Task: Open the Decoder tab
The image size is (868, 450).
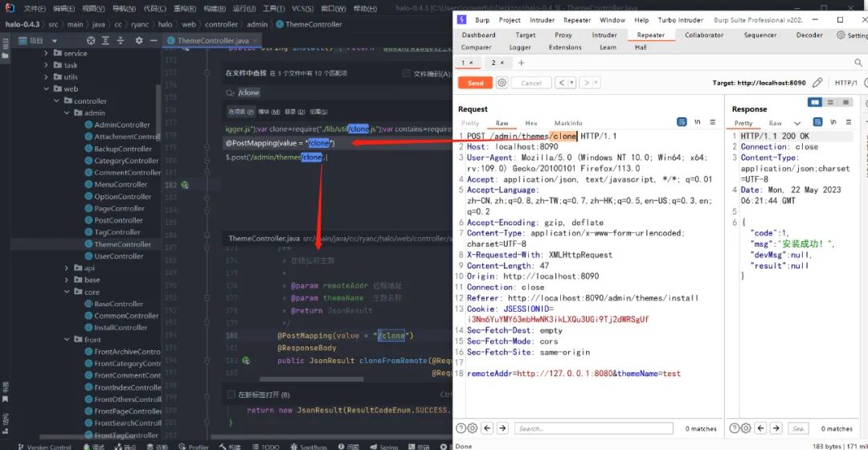Action: [809, 35]
